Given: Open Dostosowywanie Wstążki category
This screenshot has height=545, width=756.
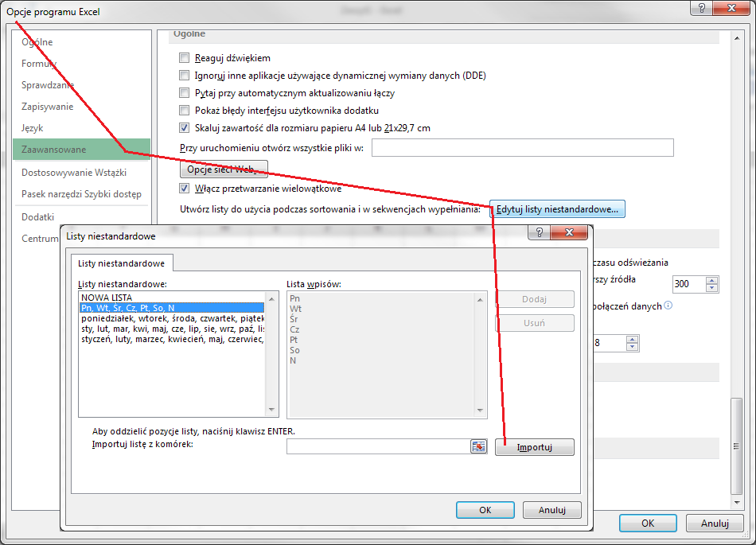Looking at the screenshot, I should coord(74,173).
